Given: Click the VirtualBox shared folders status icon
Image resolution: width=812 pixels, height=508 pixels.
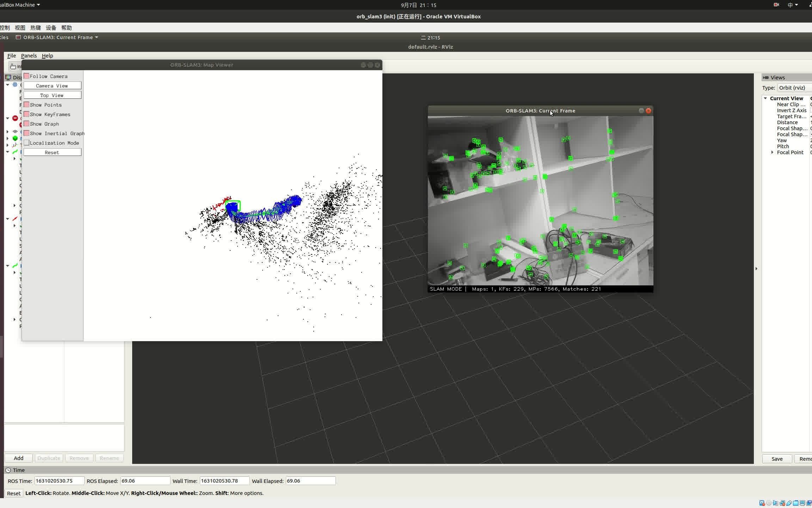Looking at the screenshot, I should (x=796, y=503).
